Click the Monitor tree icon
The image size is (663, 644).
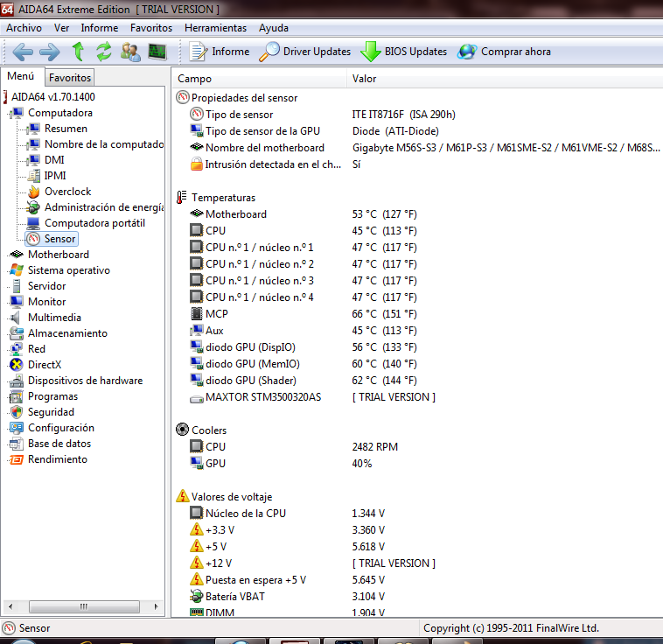[17, 302]
